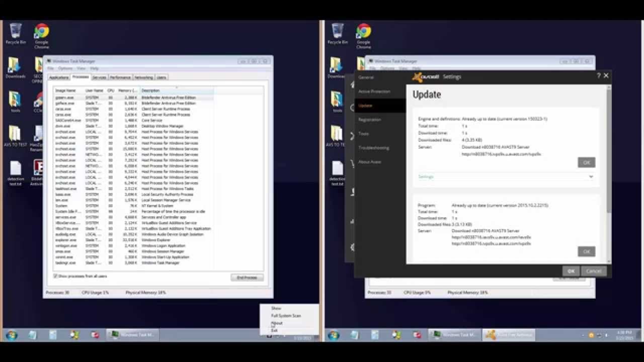Viewport: 644px width, 362px height.
Task: Click OK in the Program update panel
Action: point(587,251)
